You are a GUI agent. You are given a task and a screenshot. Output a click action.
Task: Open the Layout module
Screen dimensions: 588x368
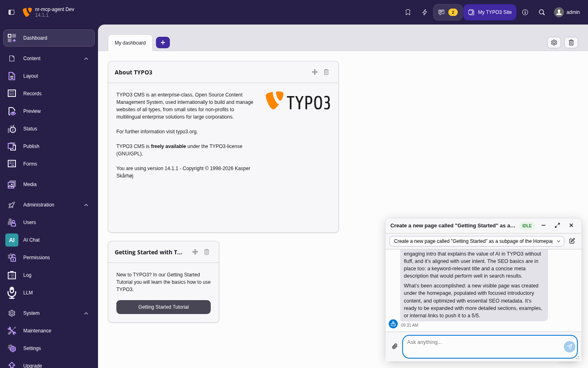(x=49, y=76)
